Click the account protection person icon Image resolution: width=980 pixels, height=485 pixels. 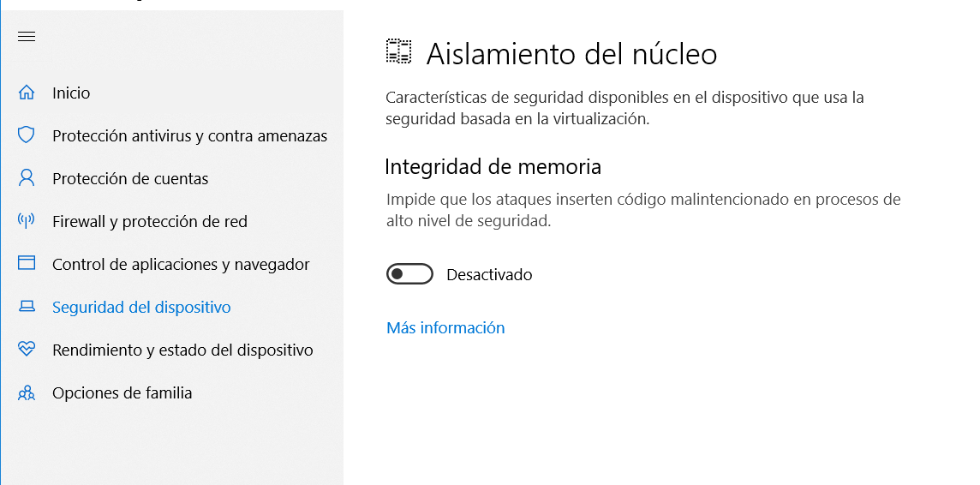[27, 178]
